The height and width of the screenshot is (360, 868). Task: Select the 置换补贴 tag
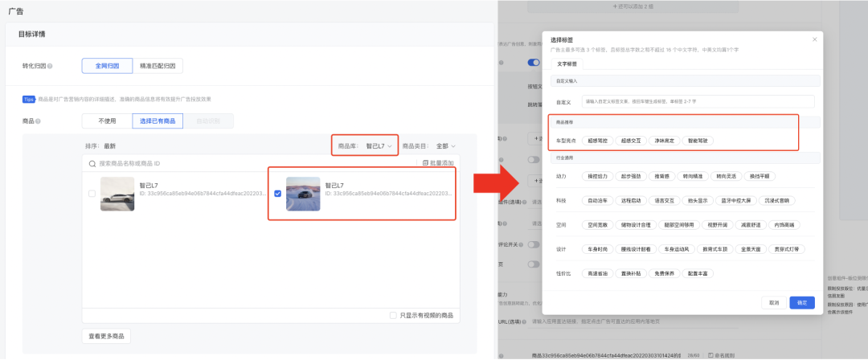pyautogui.click(x=632, y=273)
